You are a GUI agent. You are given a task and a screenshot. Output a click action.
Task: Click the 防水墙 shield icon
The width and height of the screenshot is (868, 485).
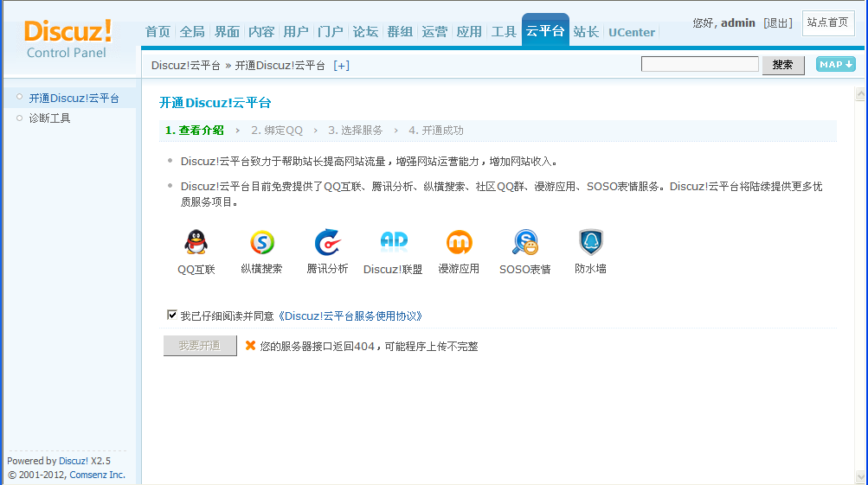point(591,242)
